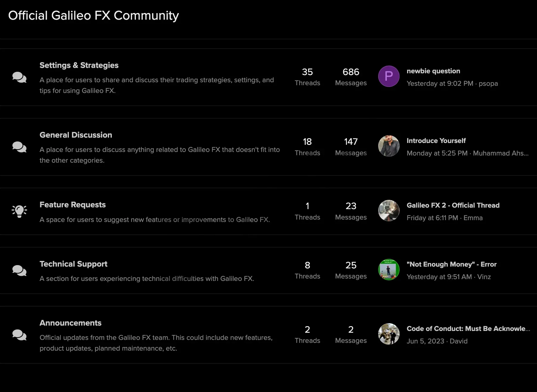The image size is (537, 392).
Task: Click the Feature Requests lightbulb icon
Action: point(19,211)
